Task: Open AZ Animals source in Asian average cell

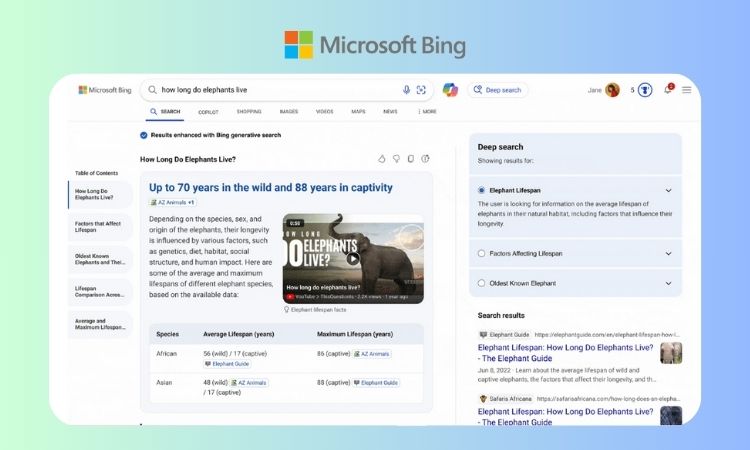Action: (x=249, y=383)
